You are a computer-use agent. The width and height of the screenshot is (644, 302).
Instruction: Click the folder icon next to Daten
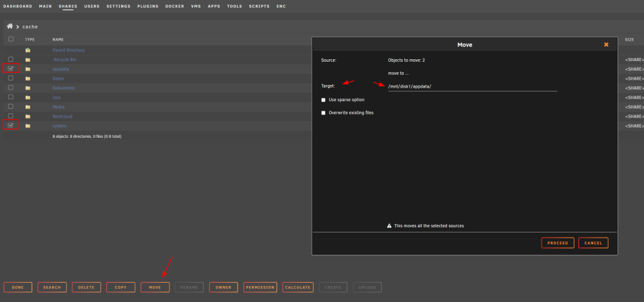(28, 79)
